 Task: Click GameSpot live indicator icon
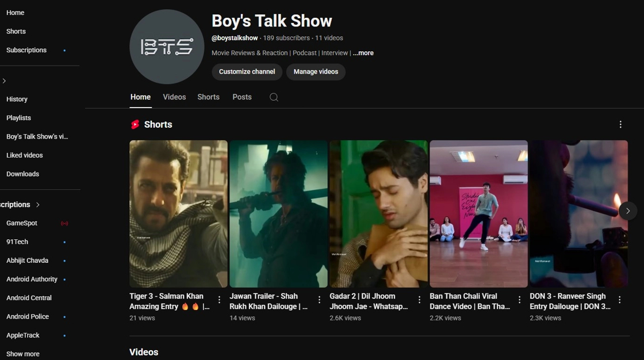point(64,223)
